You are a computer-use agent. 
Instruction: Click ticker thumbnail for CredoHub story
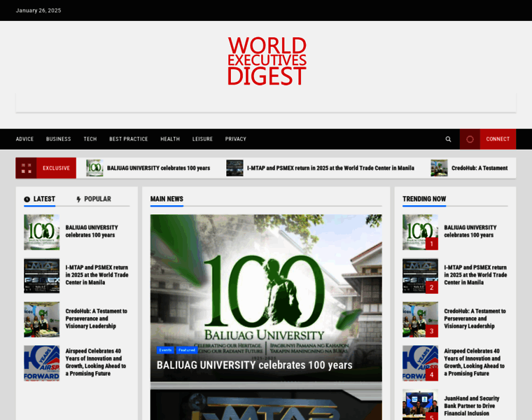439,168
